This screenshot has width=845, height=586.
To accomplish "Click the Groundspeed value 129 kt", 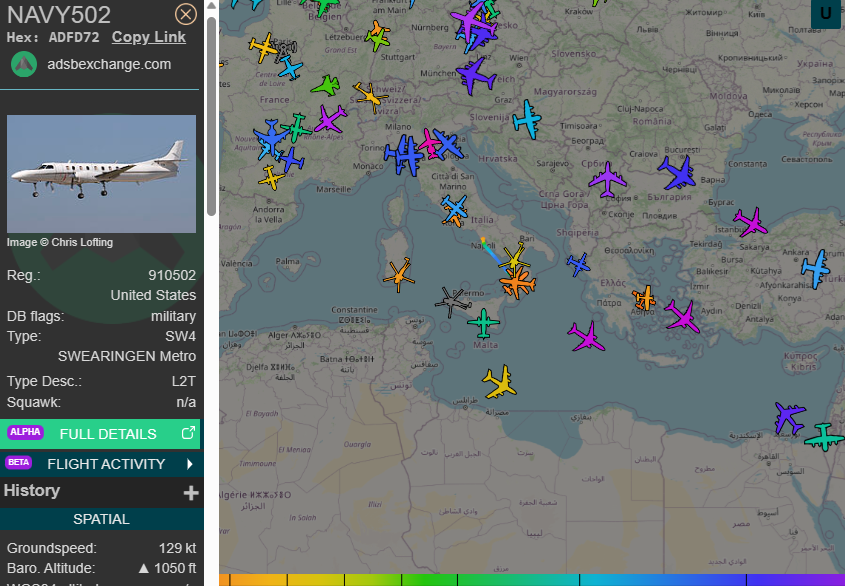I will (177, 548).
